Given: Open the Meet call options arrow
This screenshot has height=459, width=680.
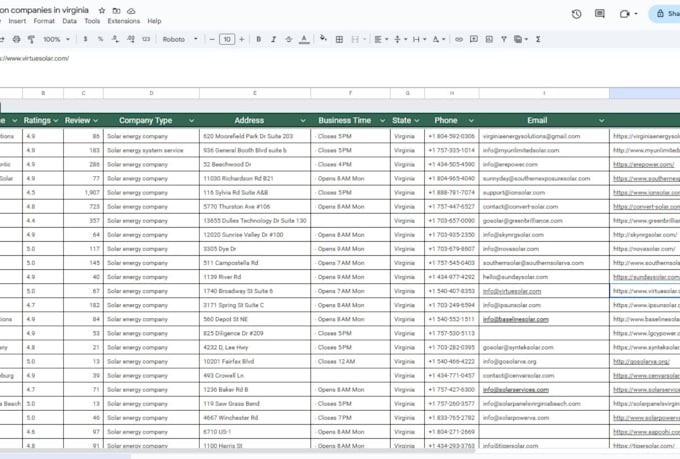Looking at the screenshot, I should (636, 14).
